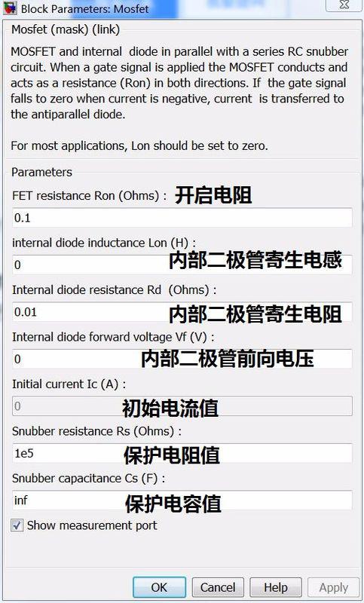This screenshot has height=603, width=364.
Task: Close the Block Parameters: Mosfet dialog
Action: pyautogui.click(x=344, y=5)
